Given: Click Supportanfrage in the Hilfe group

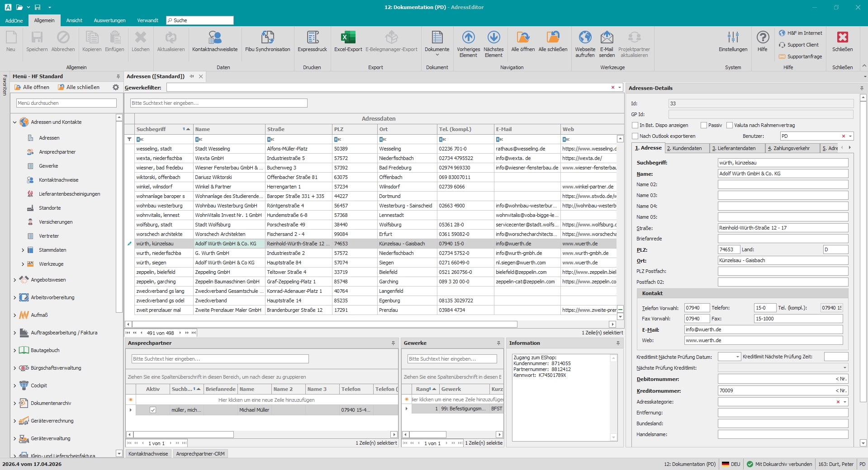Looking at the screenshot, I should click(x=800, y=56).
